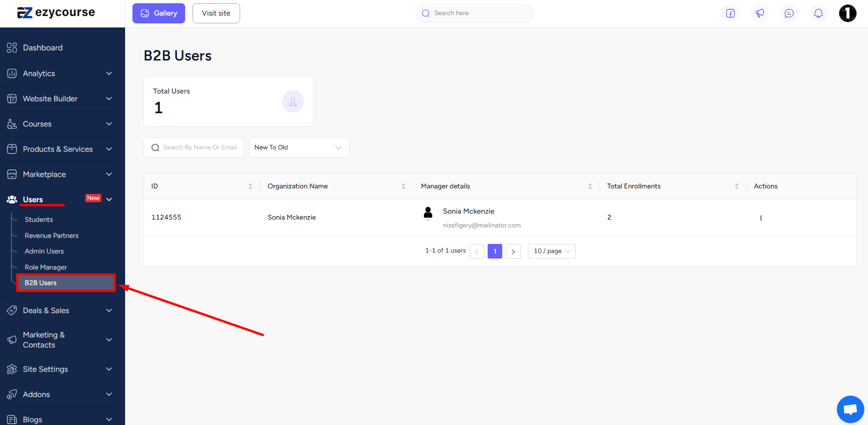Open the Role Manager submenu item
Viewport: 868px width, 425px height.
coord(46,267)
